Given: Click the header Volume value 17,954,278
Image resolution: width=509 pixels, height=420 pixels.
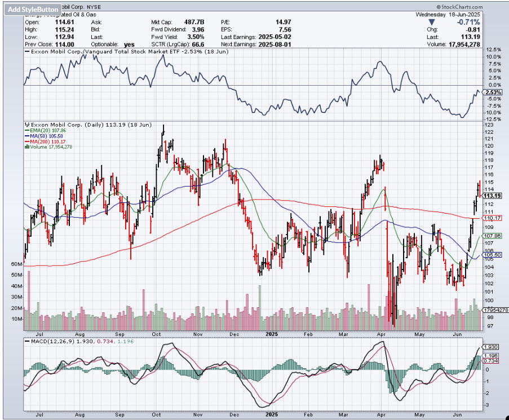Looking at the screenshot, I should pos(464,45).
